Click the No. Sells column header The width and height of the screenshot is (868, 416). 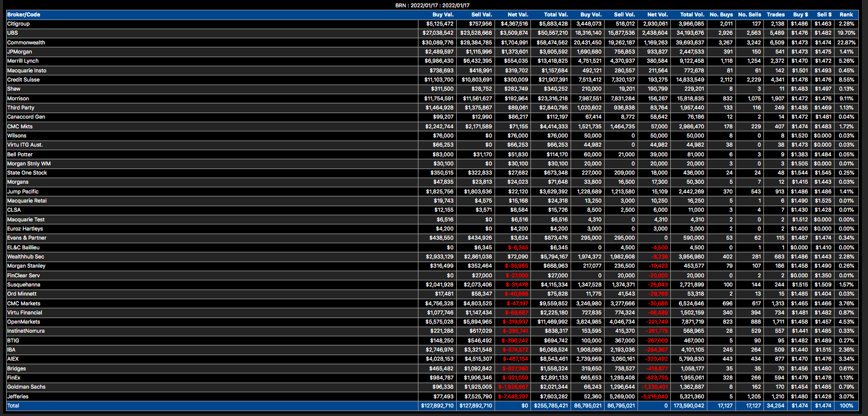point(750,14)
